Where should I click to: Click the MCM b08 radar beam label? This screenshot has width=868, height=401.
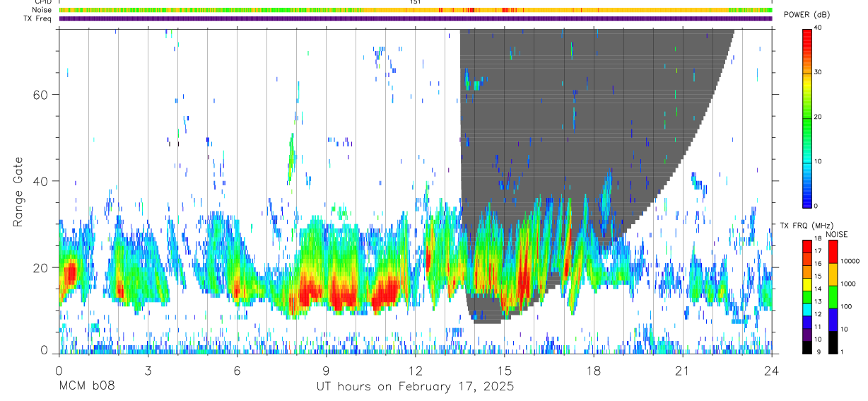86,387
